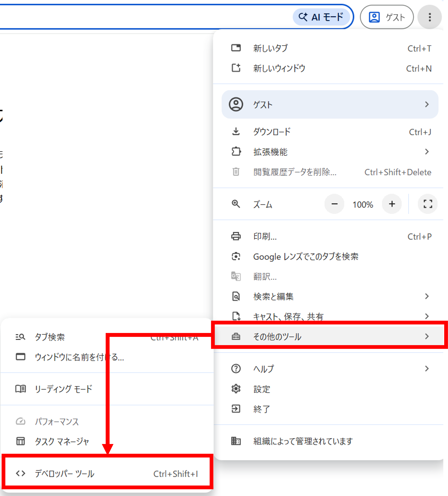Expand the ヘルプ submenu chevron
Viewport: 448px width, 496px height.
tap(427, 368)
